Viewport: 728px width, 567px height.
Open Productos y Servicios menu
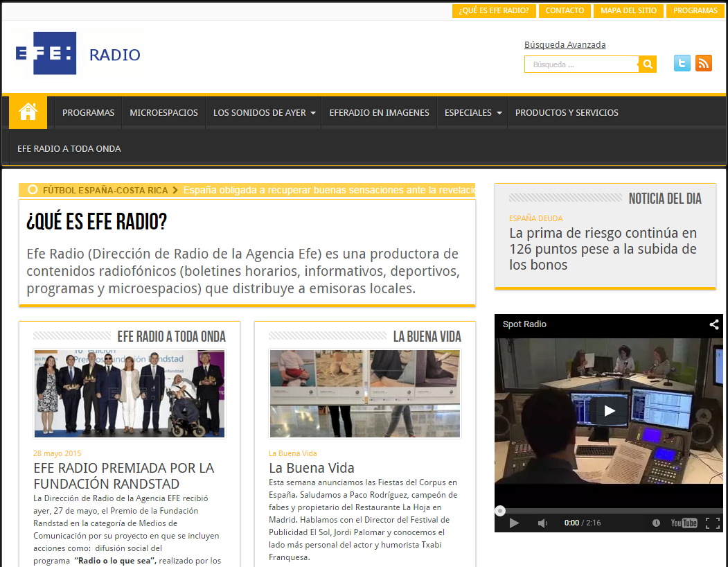click(567, 112)
